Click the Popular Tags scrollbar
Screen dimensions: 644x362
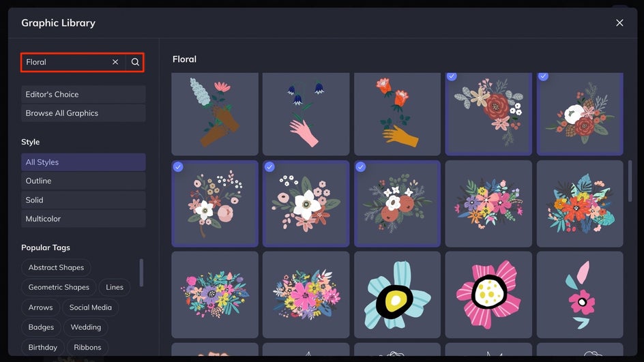point(141,273)
